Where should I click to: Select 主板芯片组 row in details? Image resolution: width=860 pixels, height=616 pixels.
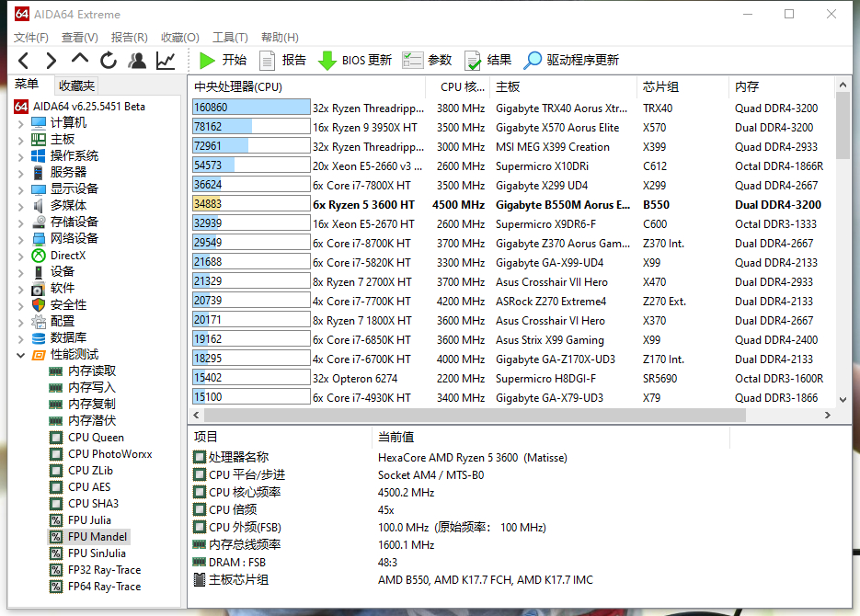[464, 580]
